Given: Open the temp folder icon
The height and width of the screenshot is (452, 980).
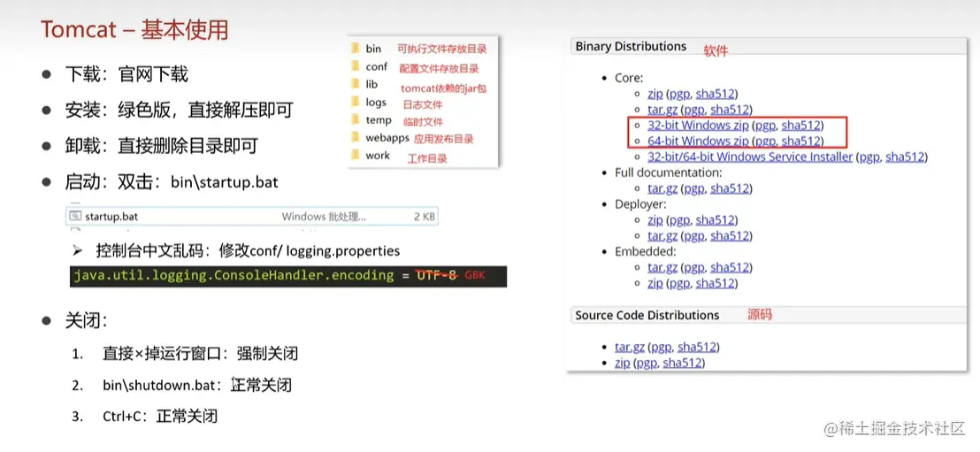Looking at the screenshot, I should pyautogui.click(x=355, y=120).
